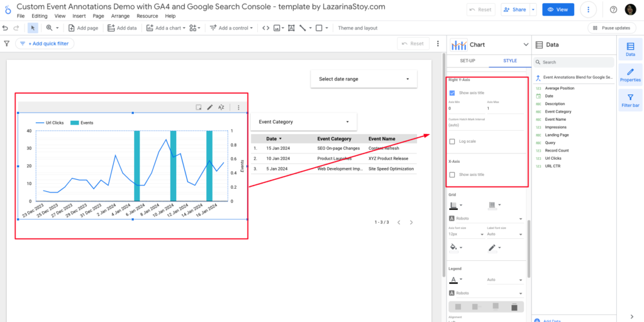This screenshot has width=644, height=322.
Task: Click the Redo arrow icon
Action: (16, 28)
